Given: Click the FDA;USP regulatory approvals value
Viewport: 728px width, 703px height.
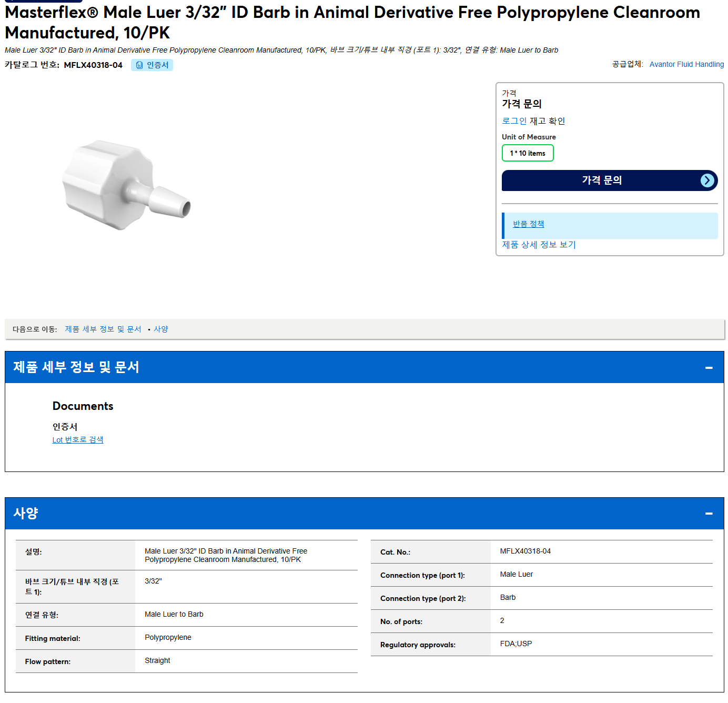Looking at the screenshot, I should 516,644.
